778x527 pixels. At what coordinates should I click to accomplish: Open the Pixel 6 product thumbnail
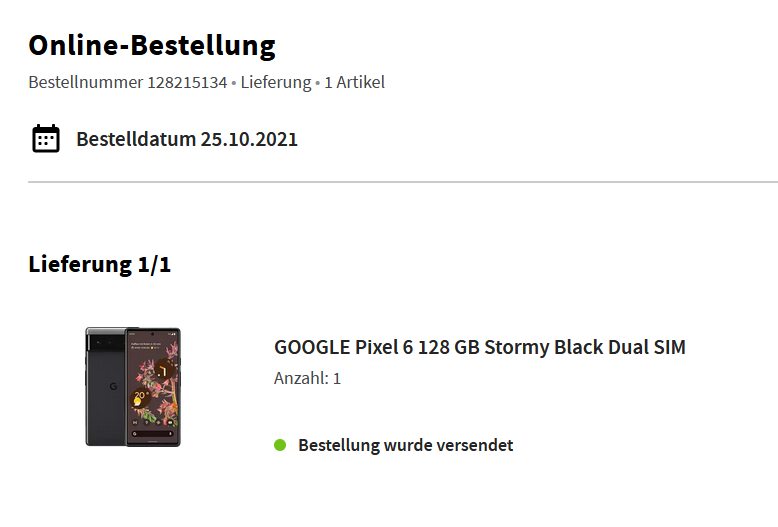[133, 387]
